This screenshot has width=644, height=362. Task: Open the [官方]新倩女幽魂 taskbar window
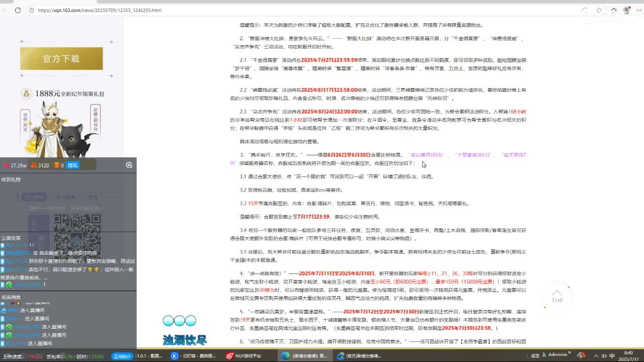pyautogui.click(x=359, y=356)
